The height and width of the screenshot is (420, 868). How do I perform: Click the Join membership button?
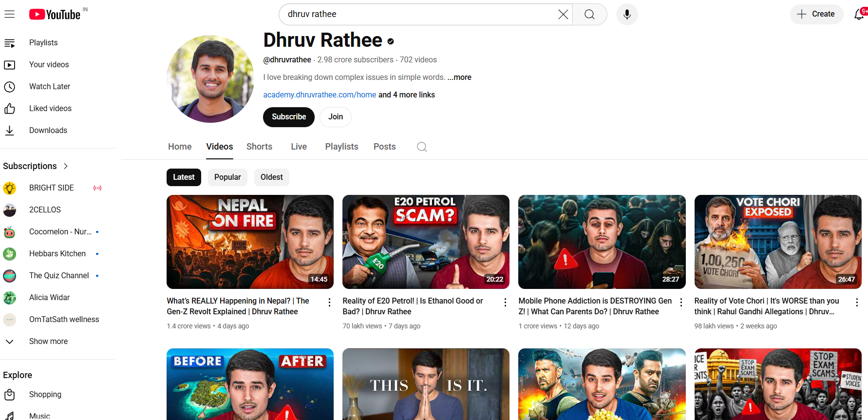pos(336,117)
